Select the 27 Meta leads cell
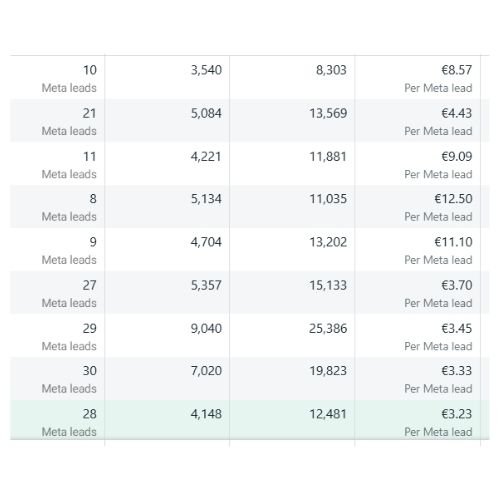Screen dimensions: 500x500 [x=57, y=293]
